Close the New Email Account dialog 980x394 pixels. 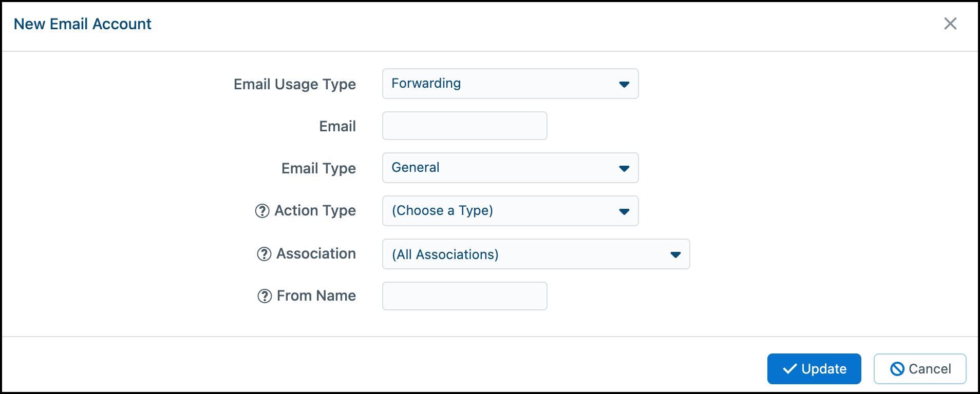950,24
